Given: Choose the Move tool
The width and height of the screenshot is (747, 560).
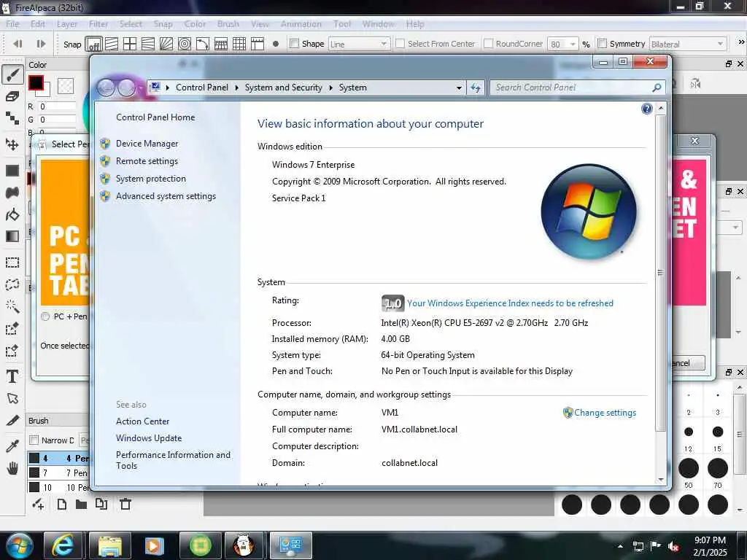Looking at the screenshot, I should pyautogui.click(x=12, y=144).
